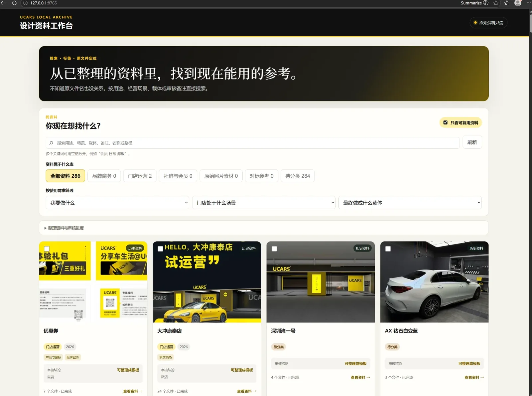The image size is (532, 396).
Task: Reload the page with refresh icon
Action: (14, 3)
